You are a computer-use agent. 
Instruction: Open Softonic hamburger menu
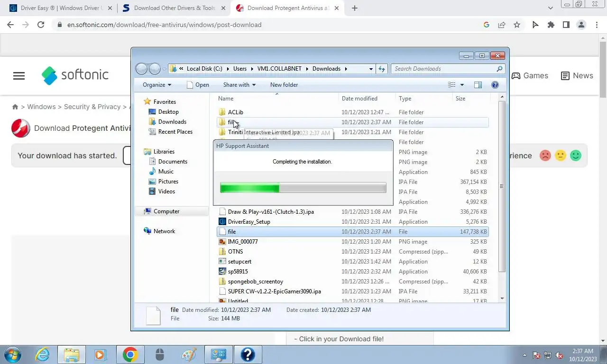pyautogui.click(x=19, y=76)
